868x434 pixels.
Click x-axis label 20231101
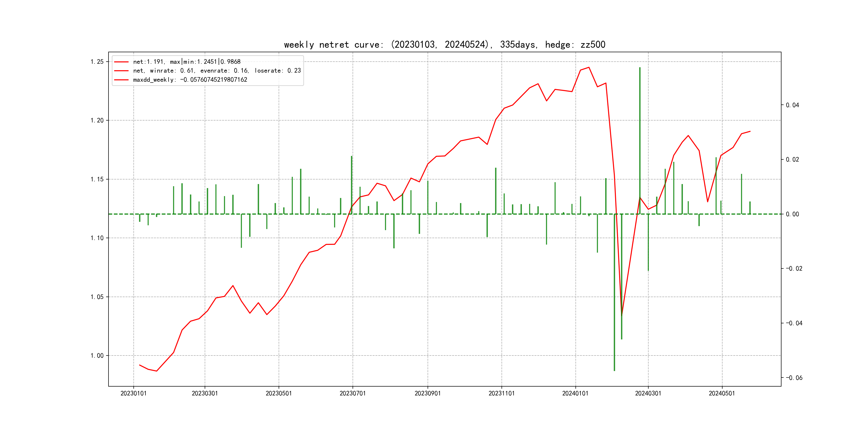pyautogui.click(x=502, y=393)
